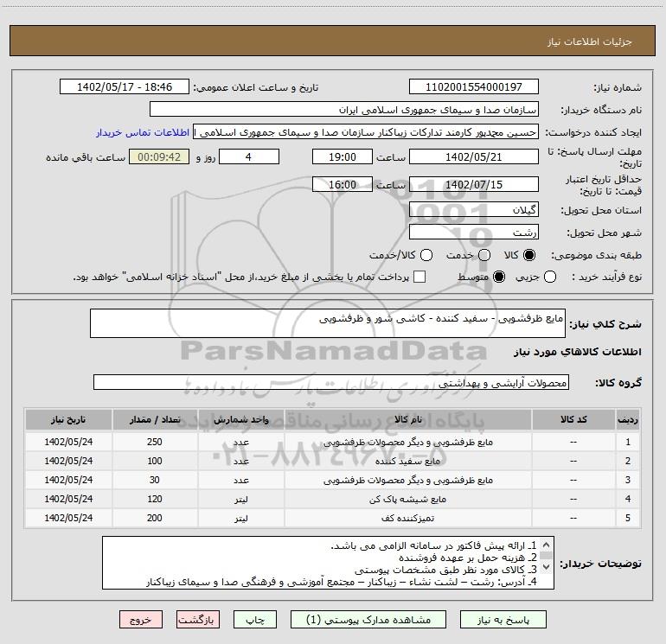Choose the جزیی purchase type option
The width and height of the screenshot is (666, 644).
549,277
